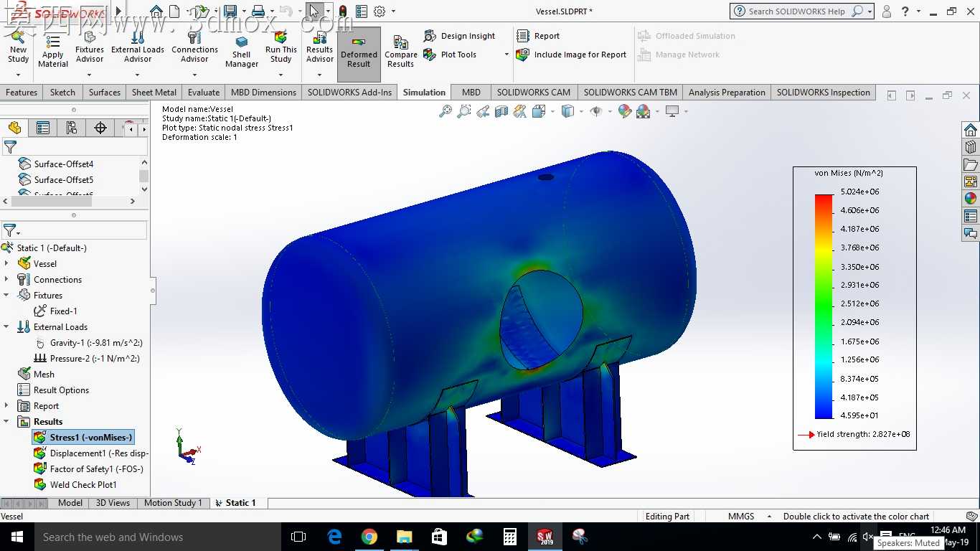980x551 pixels.
Task: Click the Section View icon
Action: click(x=501, y=111)
